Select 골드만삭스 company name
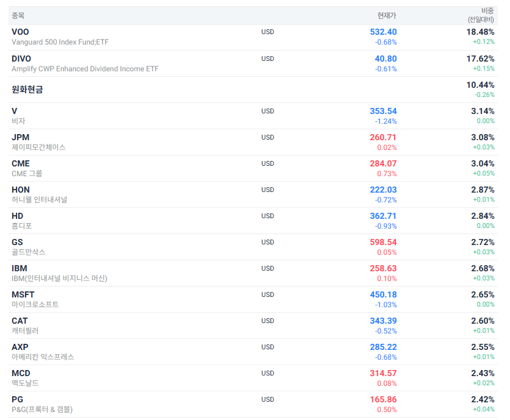The image size is (510, 420). tap(28, 252)
